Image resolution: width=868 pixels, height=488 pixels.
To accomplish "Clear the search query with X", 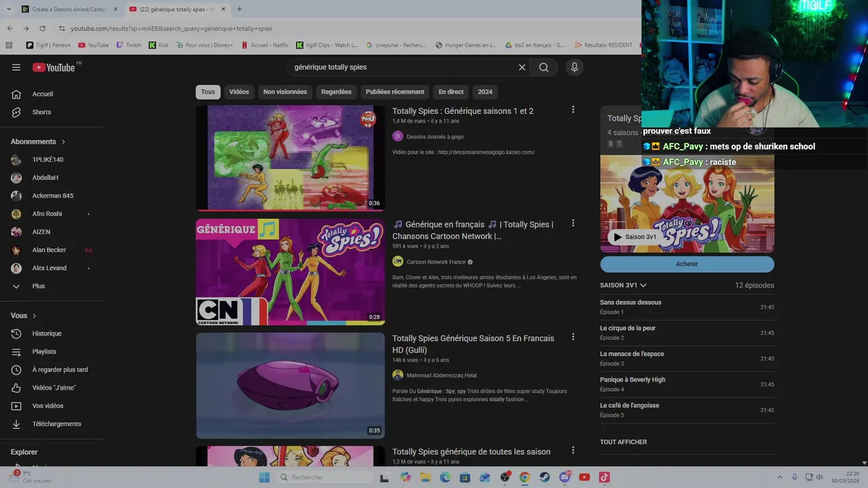I will point(522,67).
